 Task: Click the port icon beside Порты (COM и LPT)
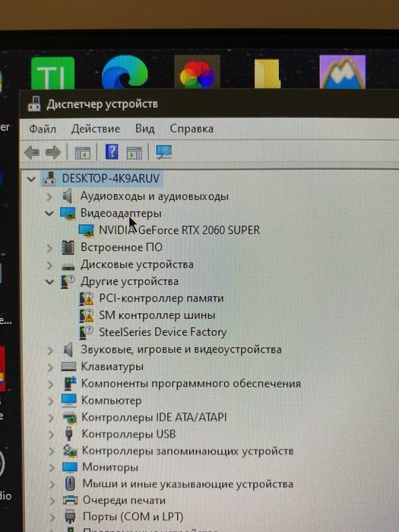pyautogui.click(x=70, y=517)
